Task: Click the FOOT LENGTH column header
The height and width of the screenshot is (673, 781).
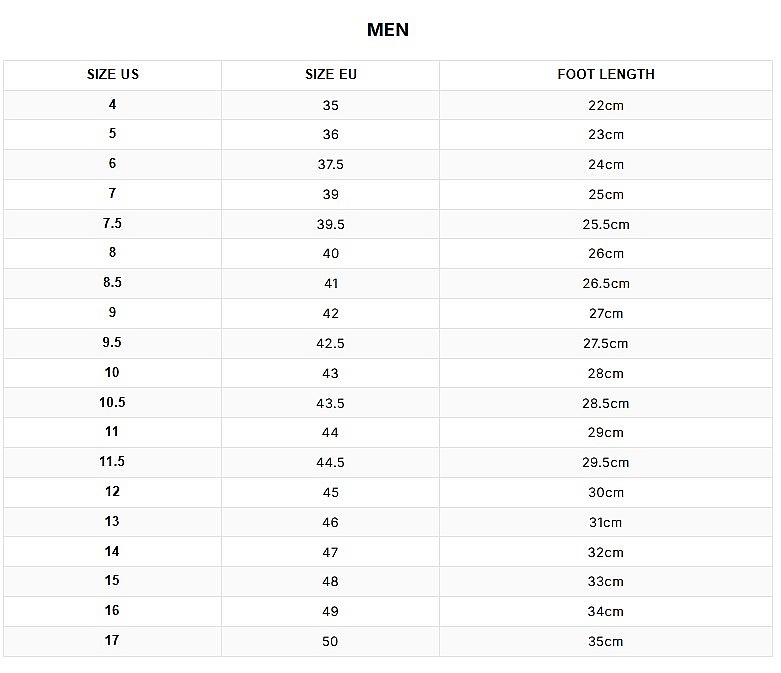Action: coord(606,75)
